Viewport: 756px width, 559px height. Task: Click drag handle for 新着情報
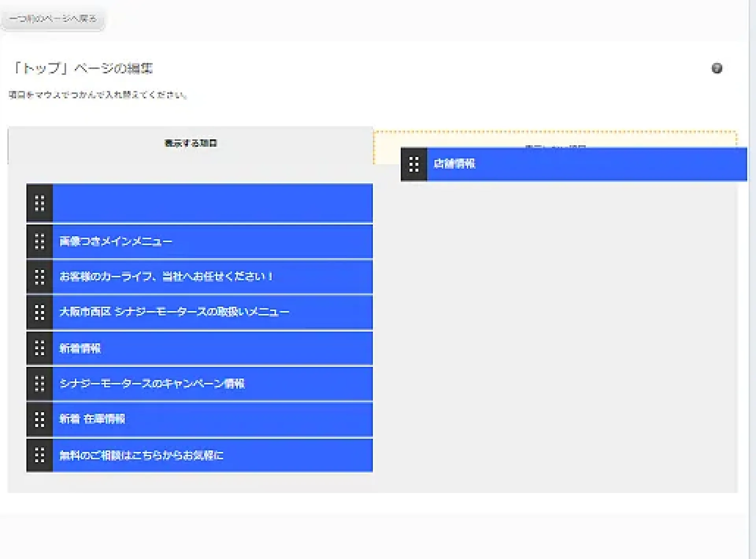click(39, 348)
